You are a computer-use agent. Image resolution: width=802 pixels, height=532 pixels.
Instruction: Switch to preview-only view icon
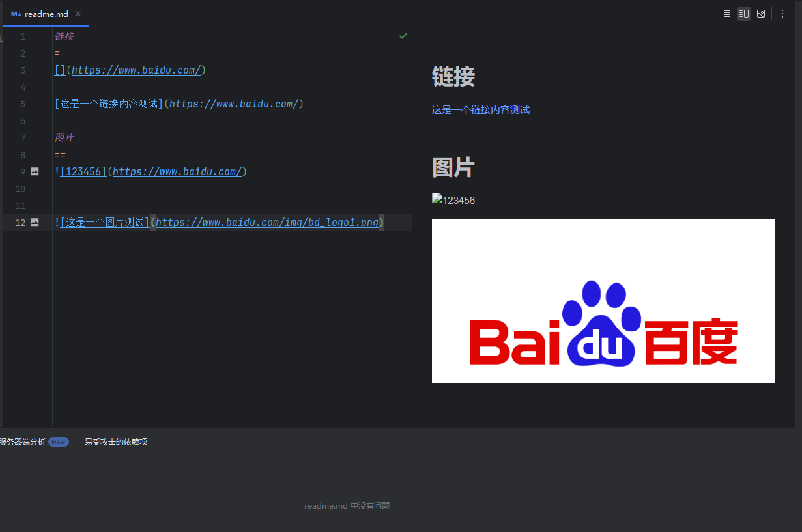761,14
